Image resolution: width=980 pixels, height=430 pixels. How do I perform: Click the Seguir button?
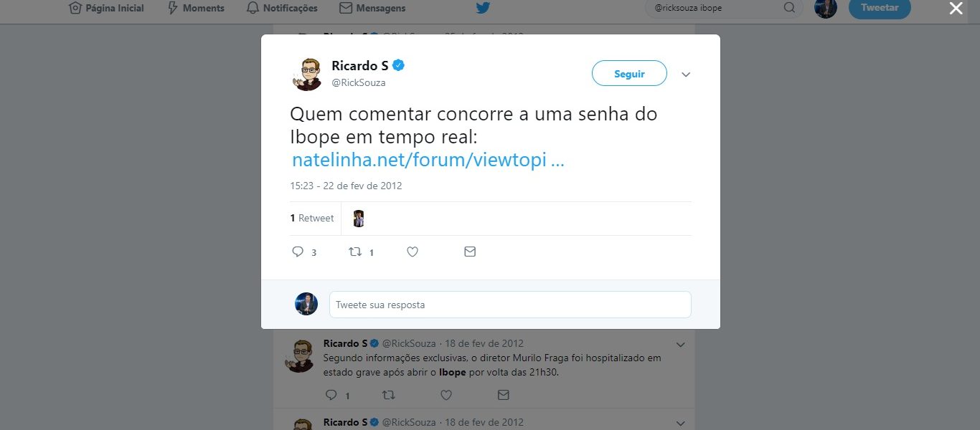[x=629, y=74]
